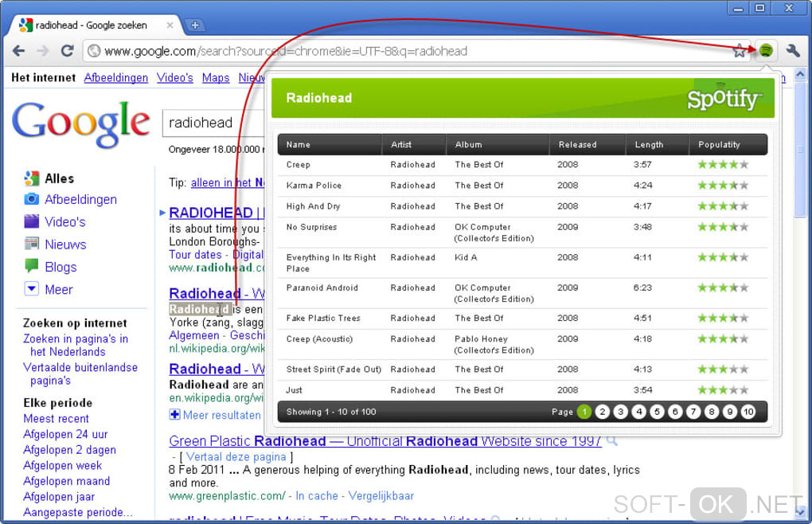The image size is (812, 524).
Task: Click the Video's film icon in sidebar
Action: click(32, 221)
